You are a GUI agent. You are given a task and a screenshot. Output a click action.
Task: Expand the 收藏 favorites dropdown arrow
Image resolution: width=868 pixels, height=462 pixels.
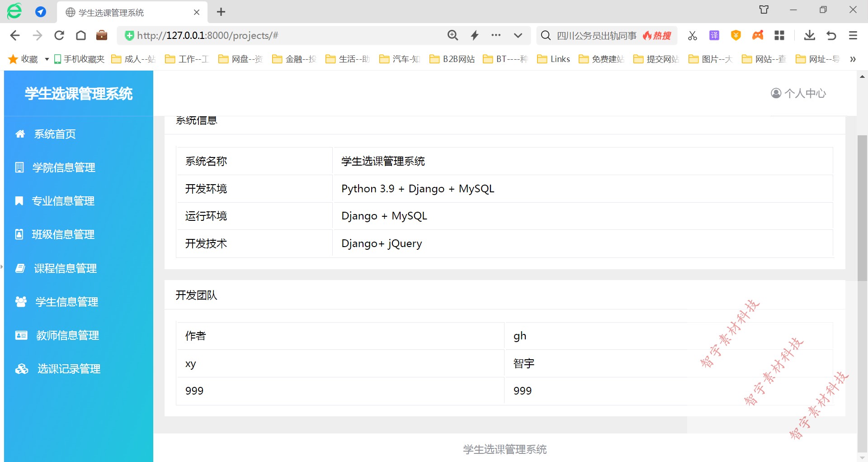[47, 59]
